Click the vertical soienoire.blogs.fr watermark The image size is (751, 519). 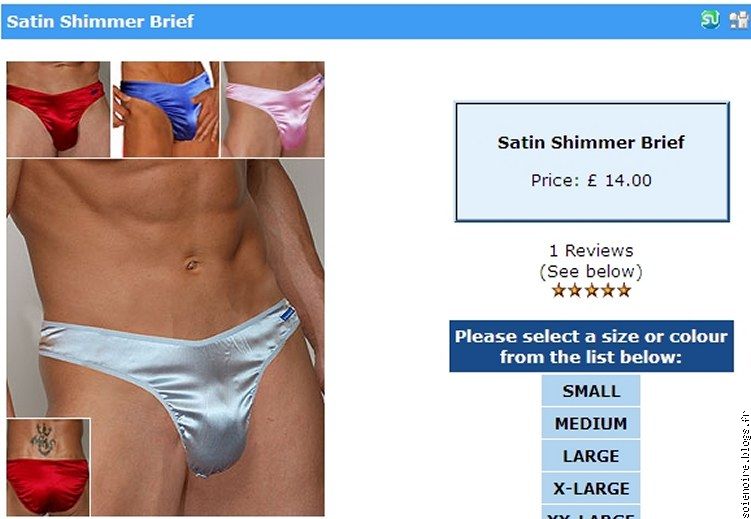(745, 463)
